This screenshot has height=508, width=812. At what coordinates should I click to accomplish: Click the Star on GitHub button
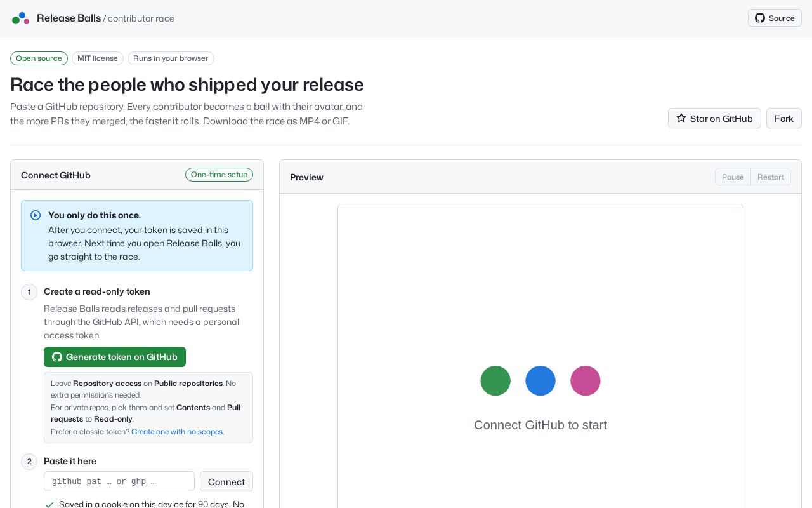714,118
